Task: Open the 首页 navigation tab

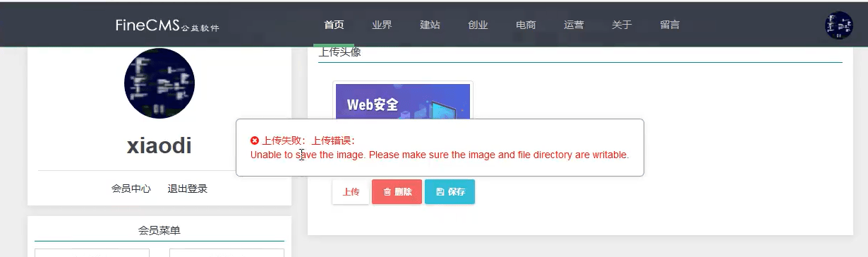Action: coord(334,25)
